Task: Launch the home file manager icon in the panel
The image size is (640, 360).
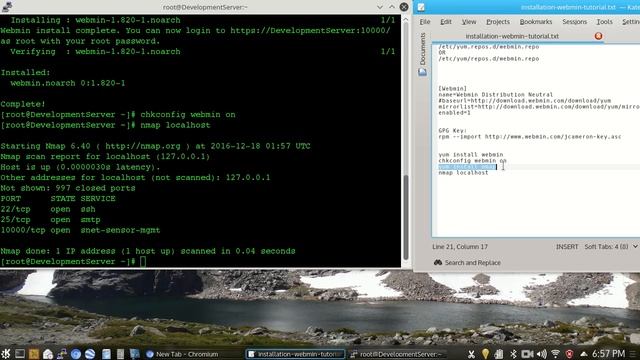Action: coord(48,353)
